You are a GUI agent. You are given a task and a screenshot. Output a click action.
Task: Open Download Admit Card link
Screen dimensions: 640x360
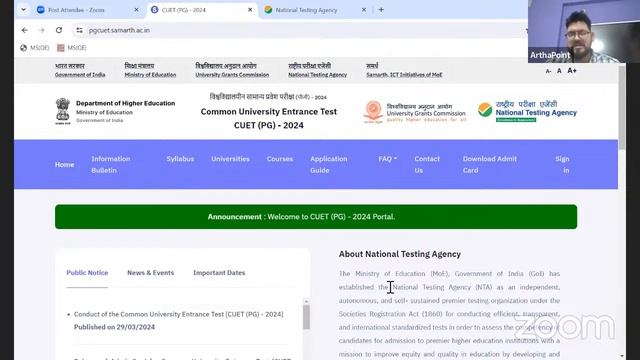(489, 164)
